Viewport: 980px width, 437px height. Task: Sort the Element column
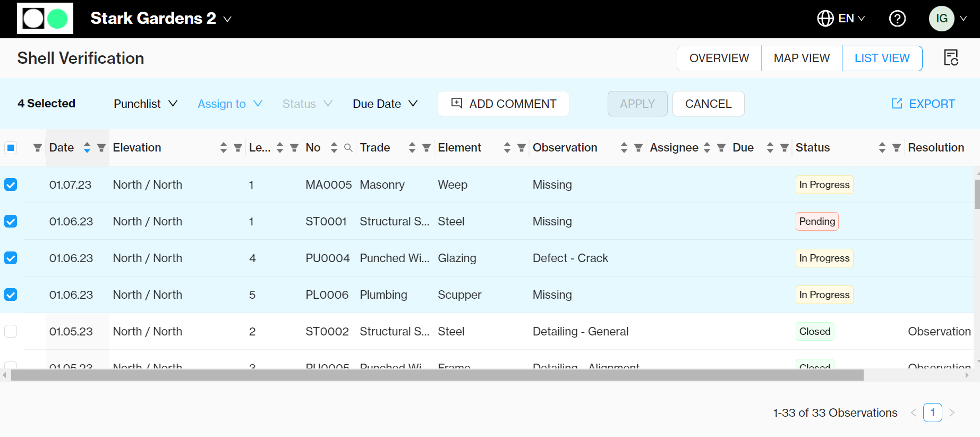[507, 148]
